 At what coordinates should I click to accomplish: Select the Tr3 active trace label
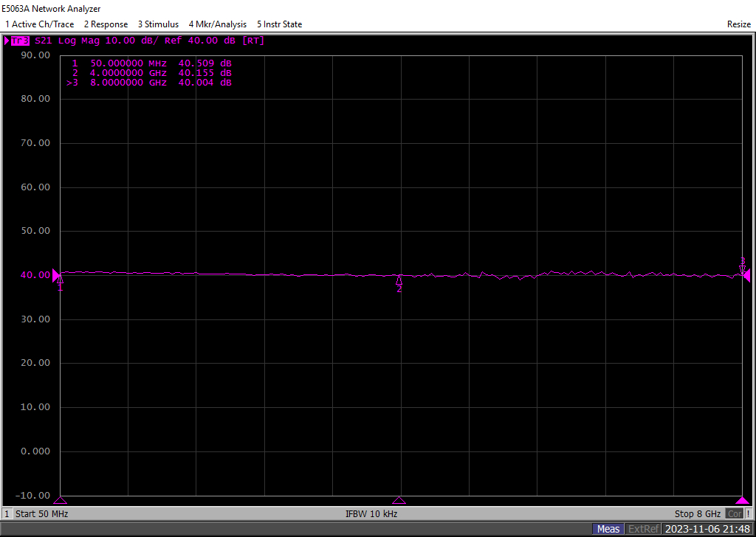tap(18, 41)
